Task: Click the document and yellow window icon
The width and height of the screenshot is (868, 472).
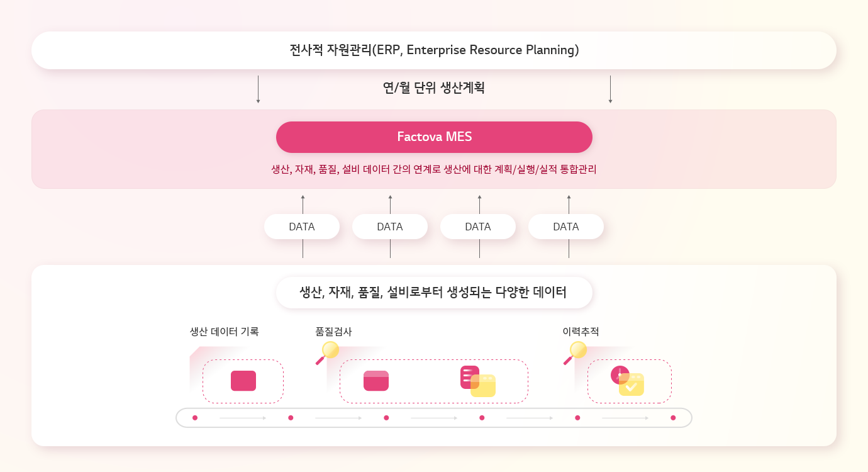Action: pos(478,381)
